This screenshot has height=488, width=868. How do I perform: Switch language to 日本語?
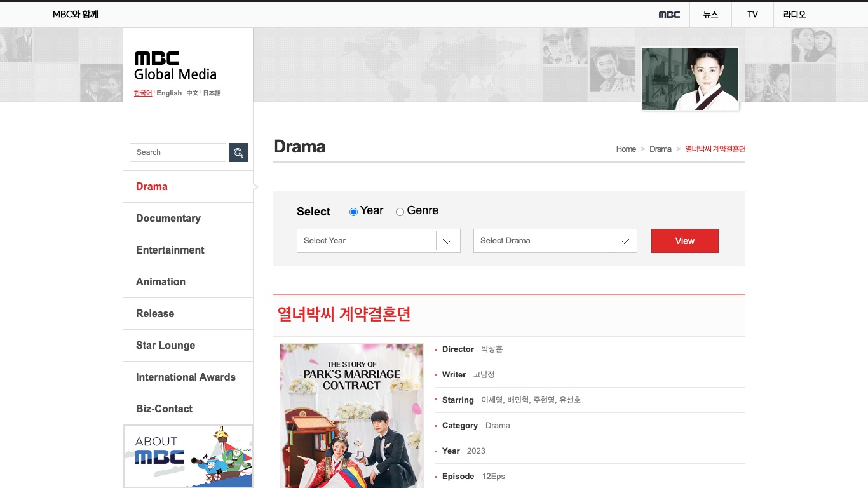coord(212,93)
